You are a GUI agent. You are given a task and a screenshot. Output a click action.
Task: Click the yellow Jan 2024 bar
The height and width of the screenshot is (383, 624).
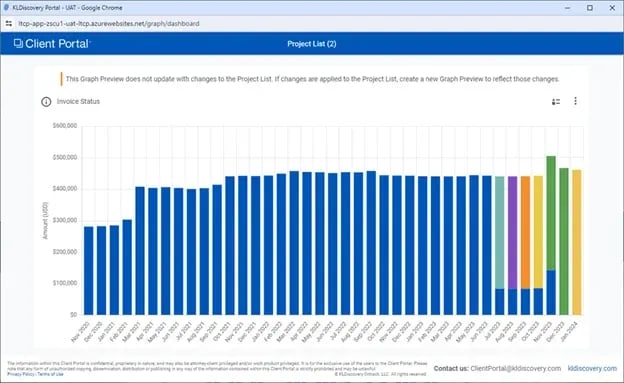coord(577,242)
